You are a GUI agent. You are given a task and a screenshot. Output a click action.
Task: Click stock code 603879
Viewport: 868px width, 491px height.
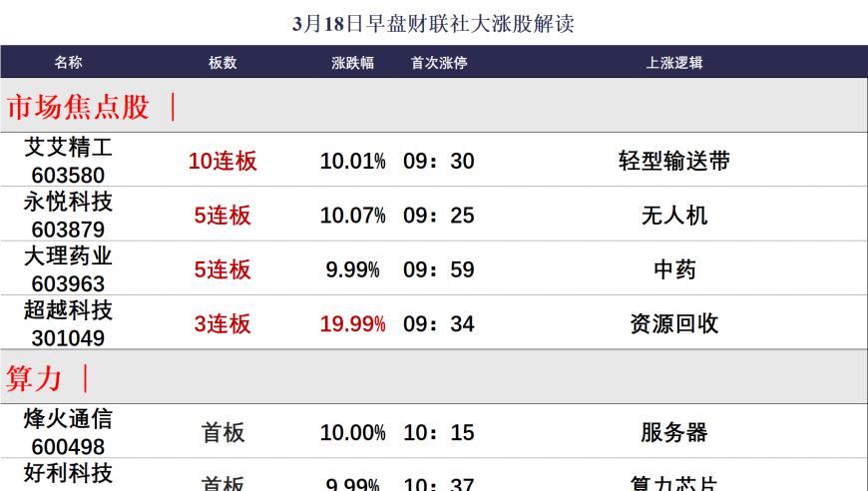[68, 230]
